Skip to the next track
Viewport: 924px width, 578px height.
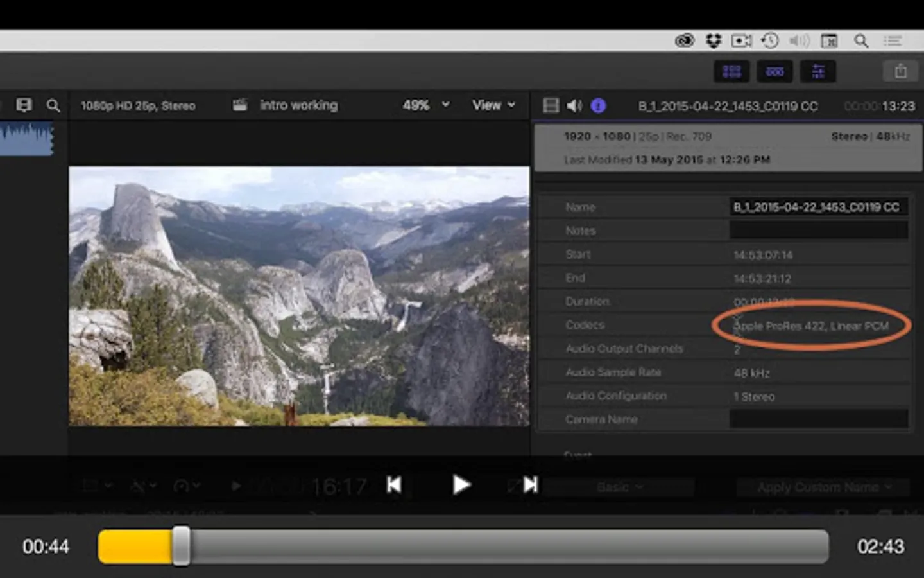point(530,485)
